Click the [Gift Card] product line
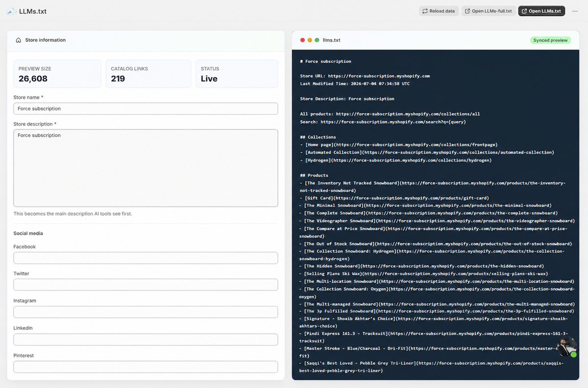Screen dimensions: 588x388 (x=394, y=198)
